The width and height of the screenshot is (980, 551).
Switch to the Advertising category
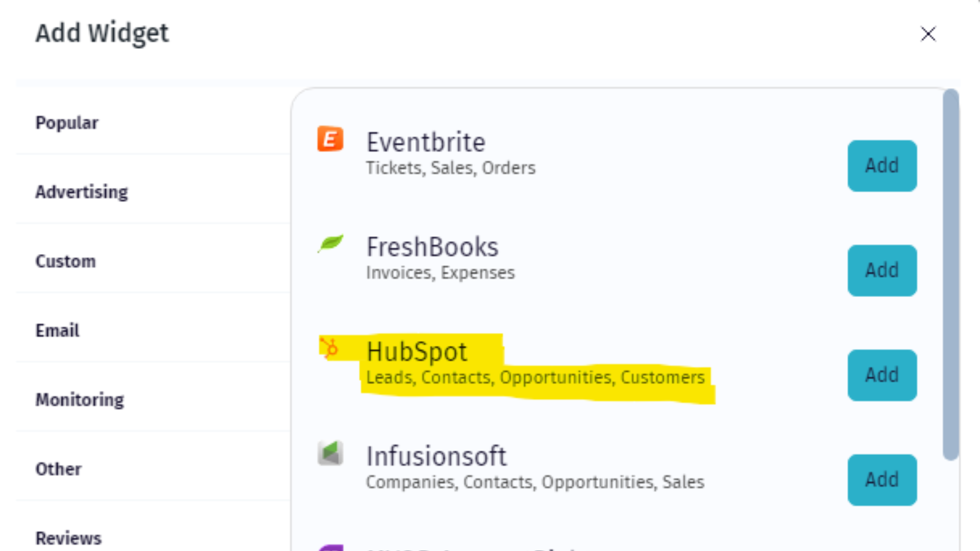pos(81,192)
